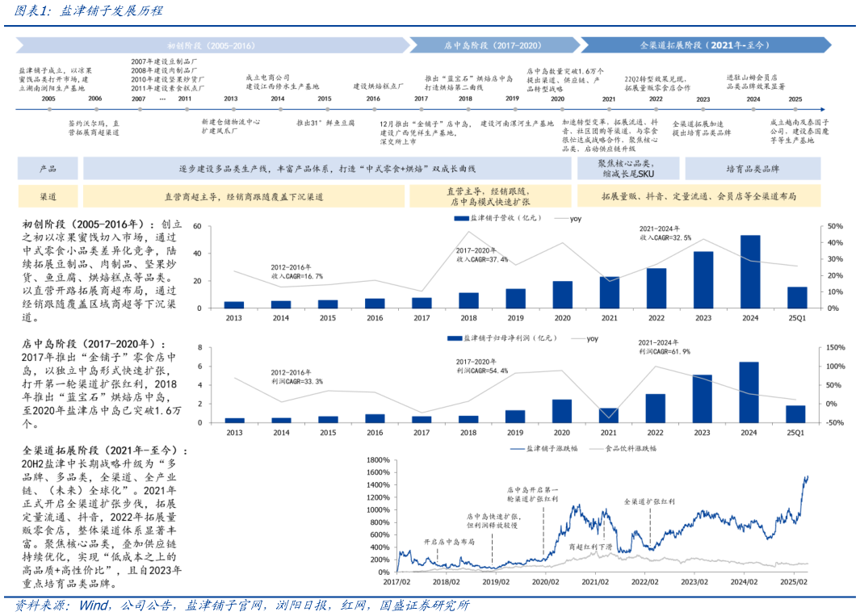Click the timeline note "店中岛数量突破1.6万个"
Screen dimensions: 860x616
pos(565,71)
